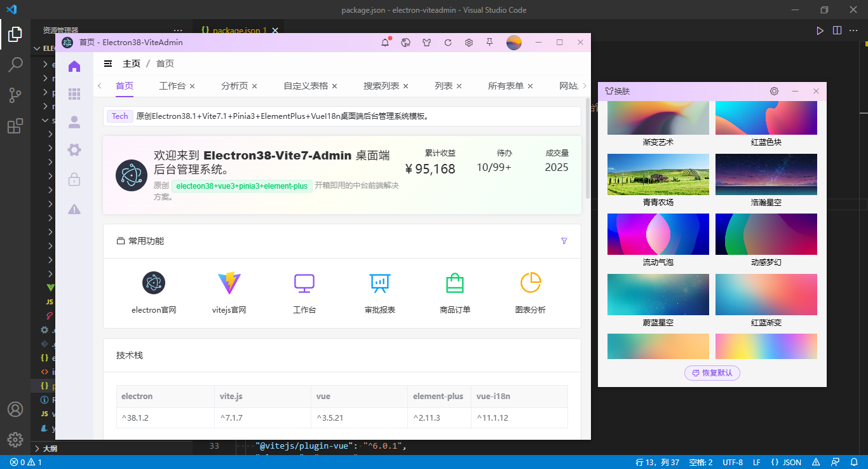
Task: Switch to the 所有表单 tab
Action: 506,86
